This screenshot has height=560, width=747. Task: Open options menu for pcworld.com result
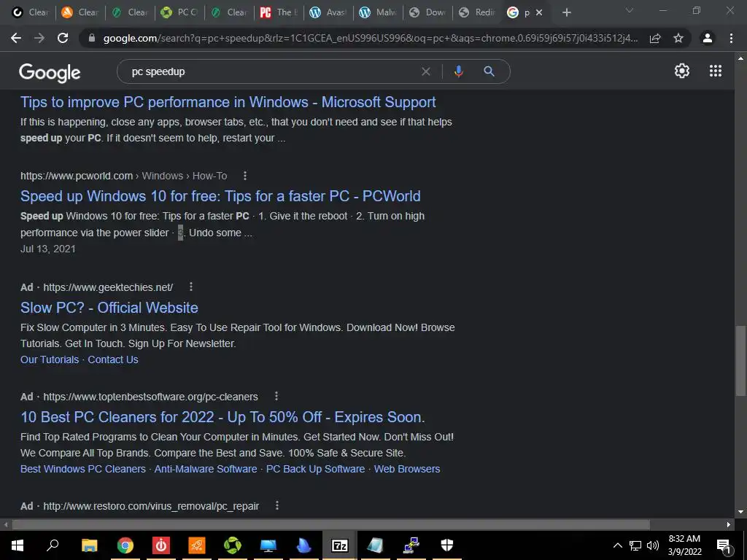pos(245,176)
